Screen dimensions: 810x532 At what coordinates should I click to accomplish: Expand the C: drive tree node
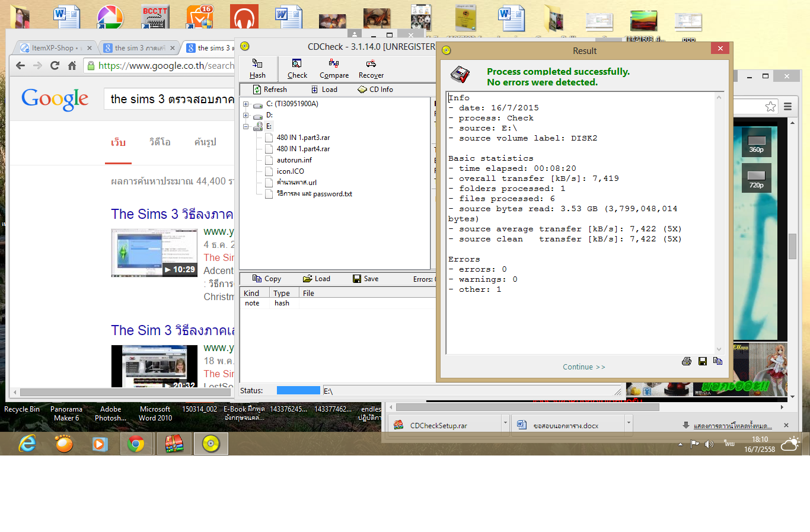click(x=246, y=104)
